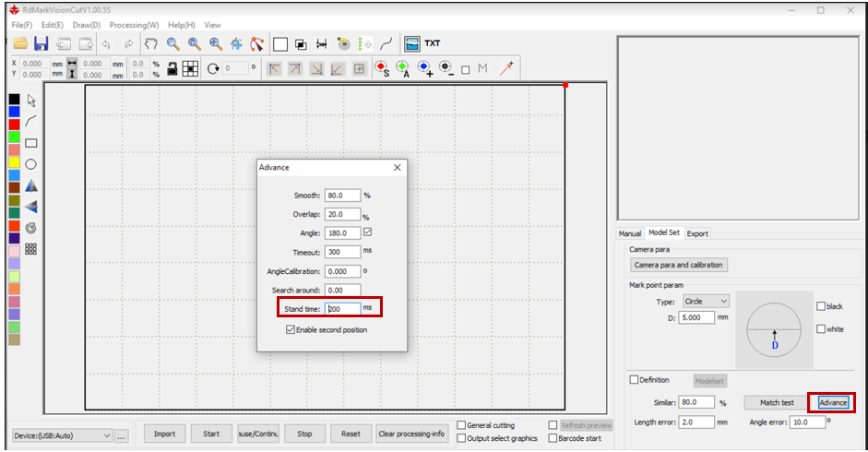
Task: Click the Length error input field
Action: [x=696, y=422]
